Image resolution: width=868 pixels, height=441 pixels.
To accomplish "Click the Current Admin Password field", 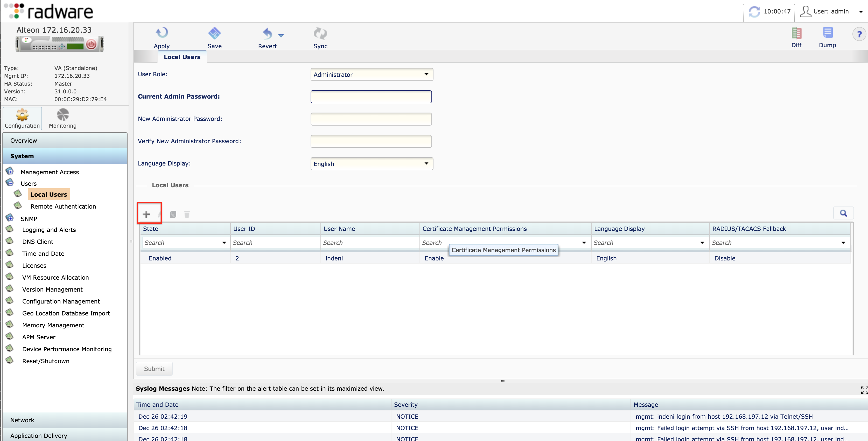I will (371, 97).
